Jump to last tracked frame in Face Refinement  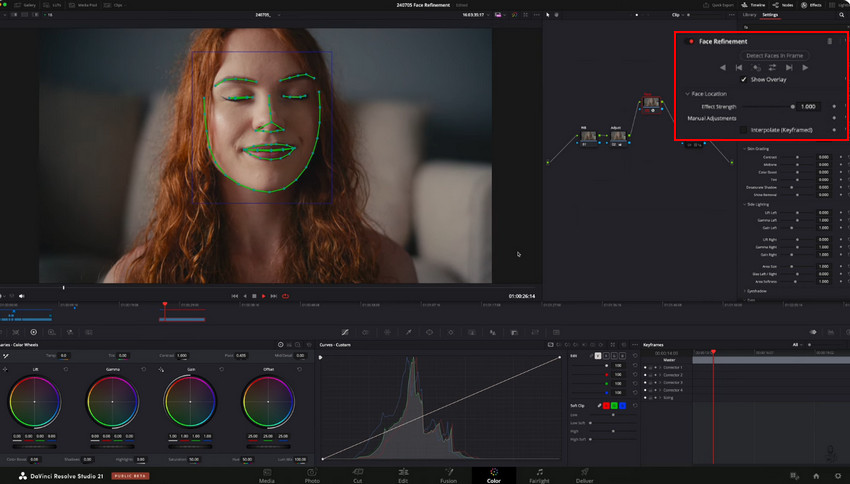[x=789, y=68]
